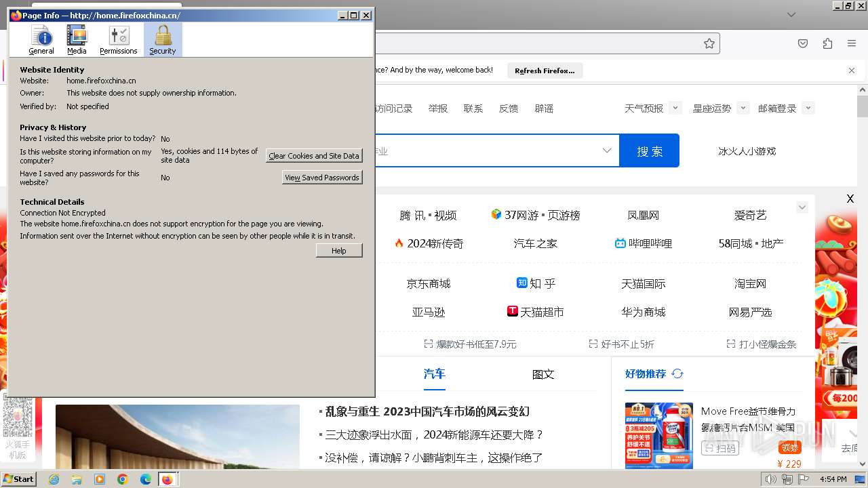This screenshot has height=488, width=868.
Task: Select the Security tab padlock icon
Action: 163,35
